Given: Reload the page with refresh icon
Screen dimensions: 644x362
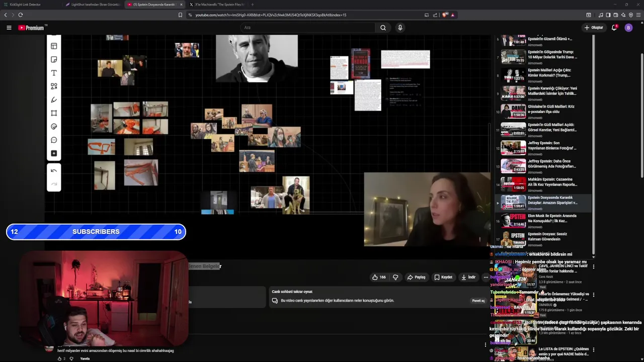Looking at the screenshot, I should pyautogui.click(x=21, y=15).
